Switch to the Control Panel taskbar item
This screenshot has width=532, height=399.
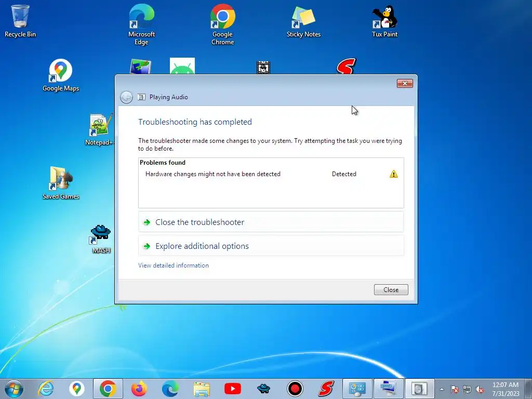(357, 389)
